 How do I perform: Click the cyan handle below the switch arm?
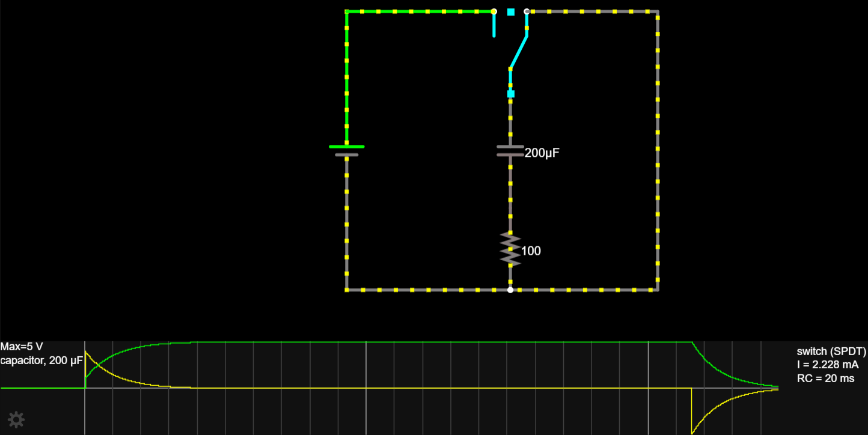(x=511, y=94)
